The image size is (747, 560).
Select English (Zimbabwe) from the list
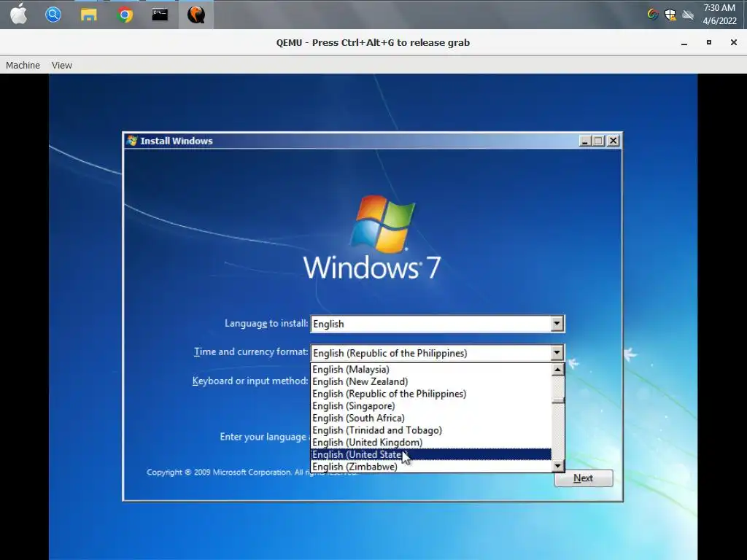point(430,467)
